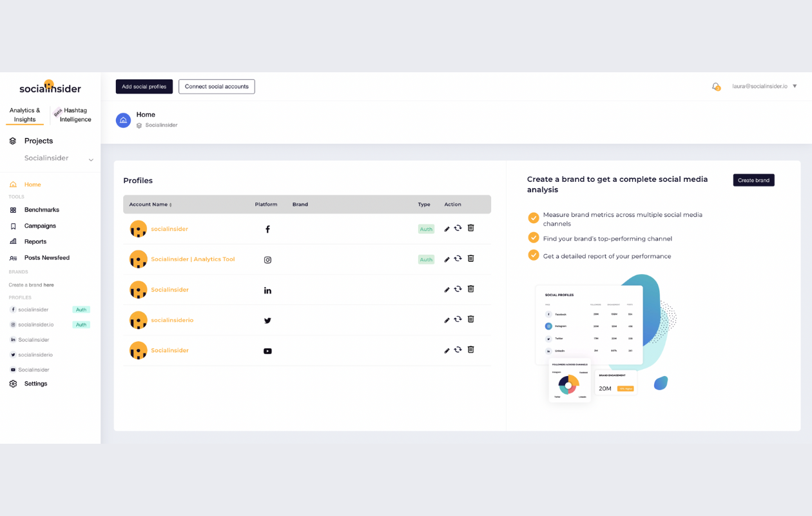Click the blue Home circle icon in header
The width and height of the screenshot is (812, 516).
tap(123, 120)
